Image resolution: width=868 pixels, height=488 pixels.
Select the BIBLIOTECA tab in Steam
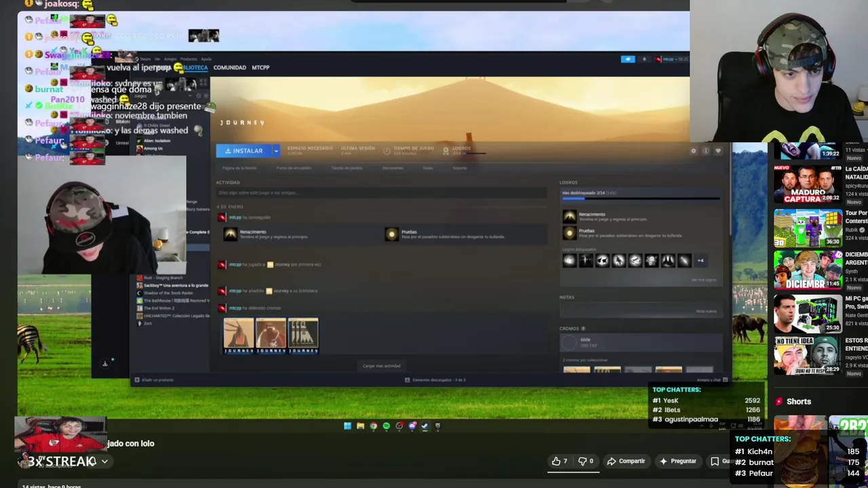[x=195, y=68]
